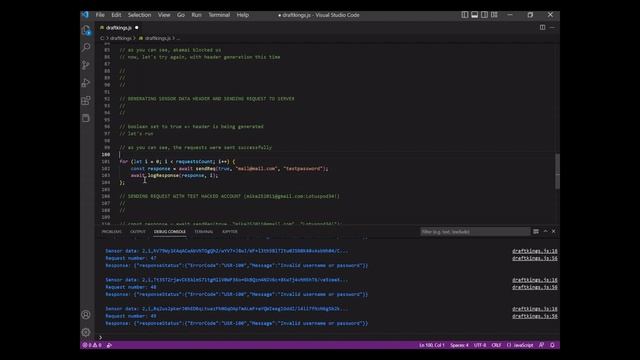Switch to the Output panel tab
The image size is (640, 360).
pyautogui.click(x=138, y=231)
